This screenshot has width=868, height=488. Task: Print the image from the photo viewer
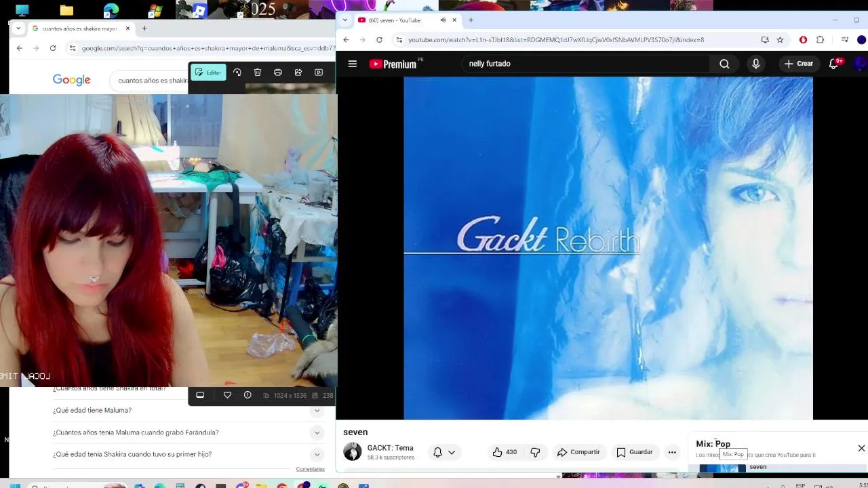tap(278, 73)
